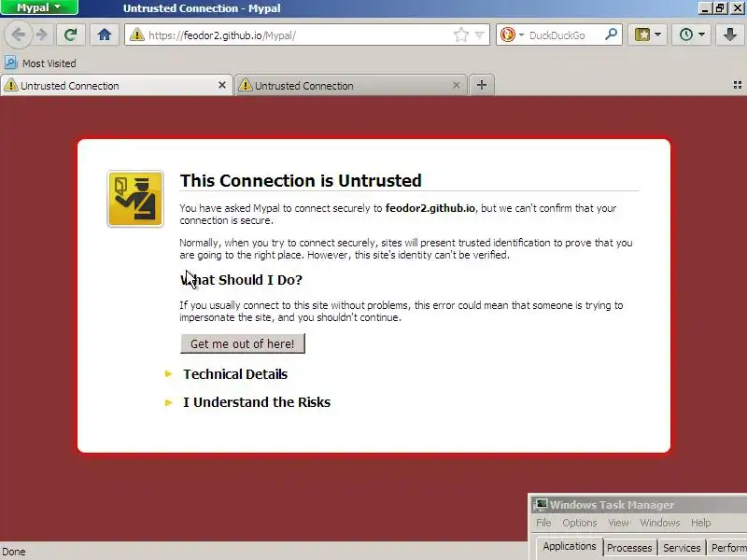
Task: Open the Downloads arrow button
Action: coord(730,35)
